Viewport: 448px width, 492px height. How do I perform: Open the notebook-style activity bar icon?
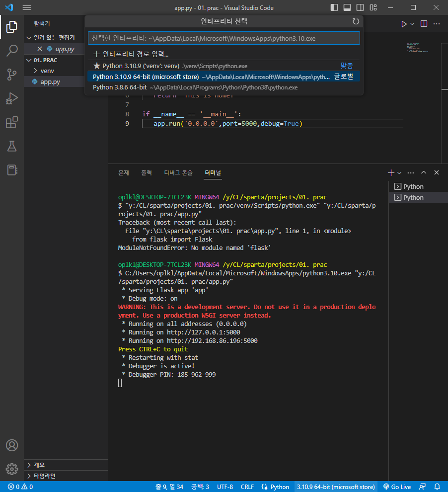[11, 170]
